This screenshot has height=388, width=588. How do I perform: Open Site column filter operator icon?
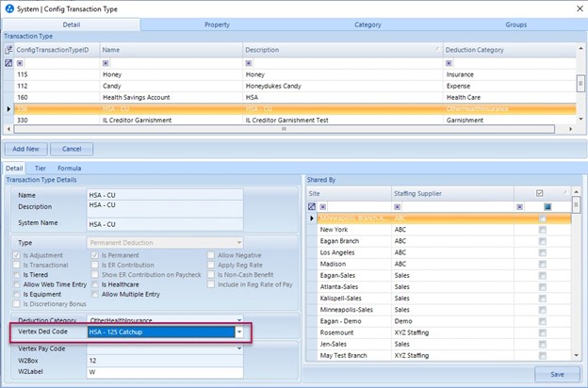click(x=323, y=206)
